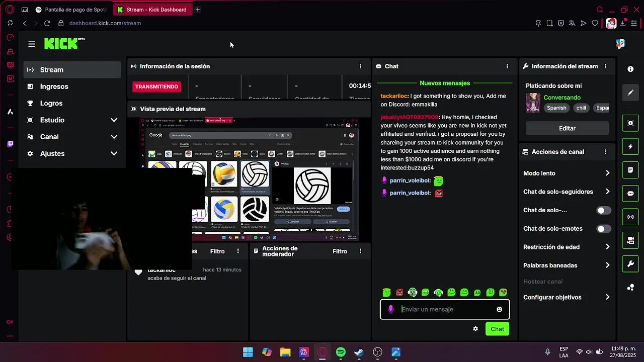644x362 pixels.
Task: Pick the first green emote in the quick emote row
Action: (386, 293)
